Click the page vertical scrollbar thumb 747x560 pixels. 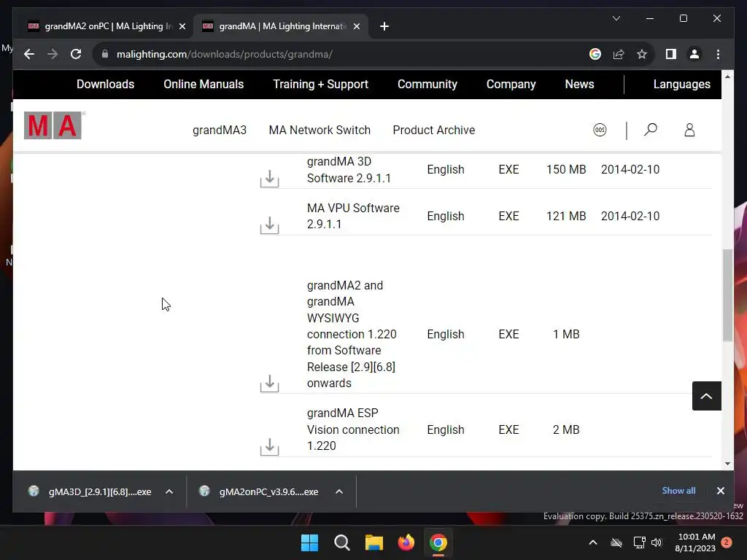727,295
